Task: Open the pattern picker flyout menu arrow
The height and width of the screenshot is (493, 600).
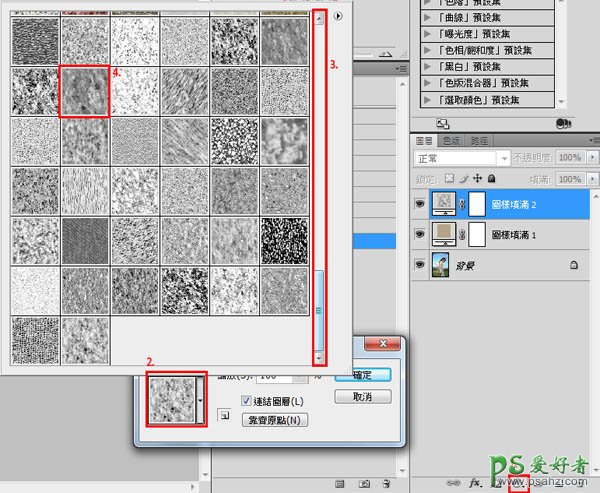Action: (x=338, y=16)
